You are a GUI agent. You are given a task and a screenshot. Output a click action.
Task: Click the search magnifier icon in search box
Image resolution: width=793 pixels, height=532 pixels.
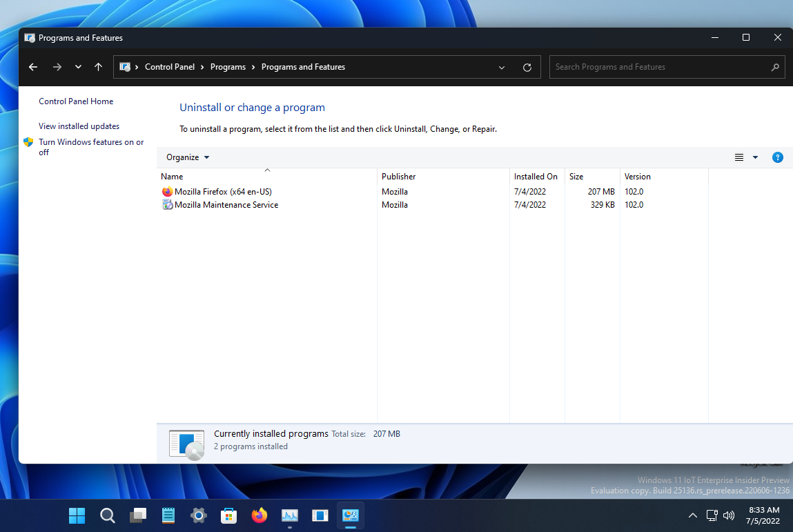pyautogui.click(x=775, y=67)
